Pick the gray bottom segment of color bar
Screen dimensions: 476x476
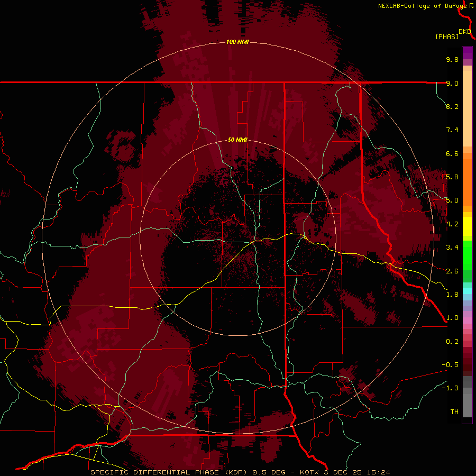click(467, 406)
